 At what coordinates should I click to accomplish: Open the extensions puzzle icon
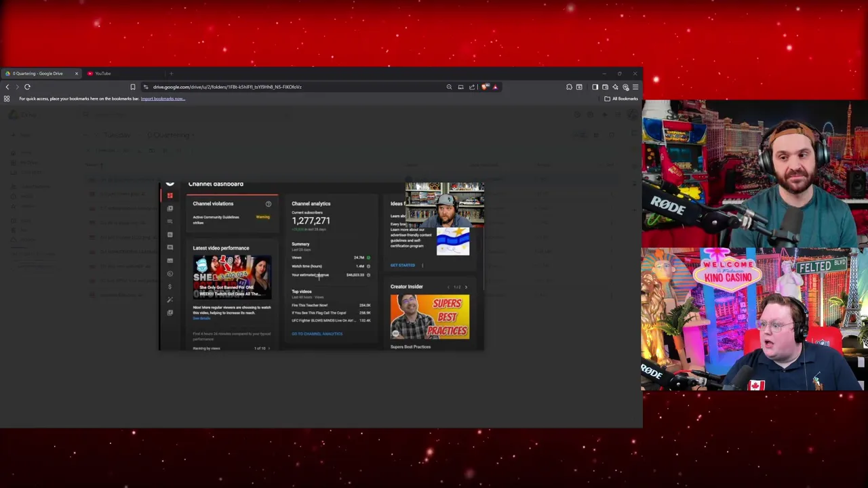tap(569, 87)
